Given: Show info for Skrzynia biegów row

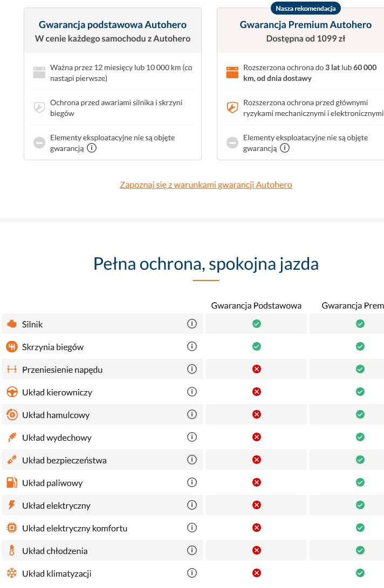Looking at the screenshot, I should pos(191,346).
